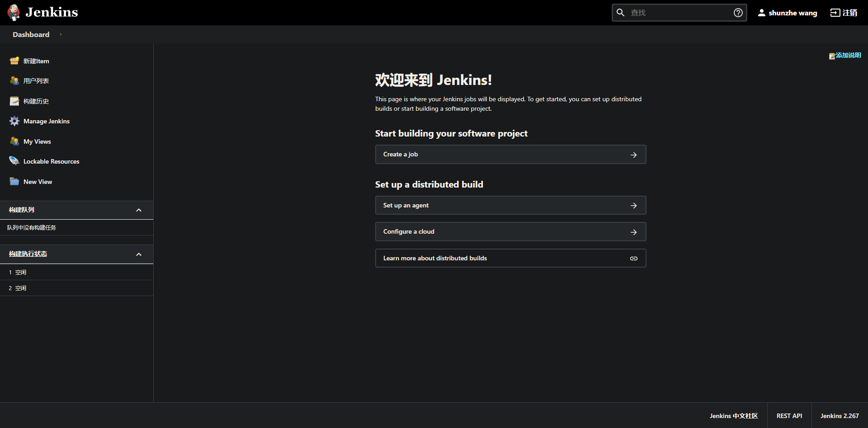
Task: Click the Set up an agent button
Action: 510,205
